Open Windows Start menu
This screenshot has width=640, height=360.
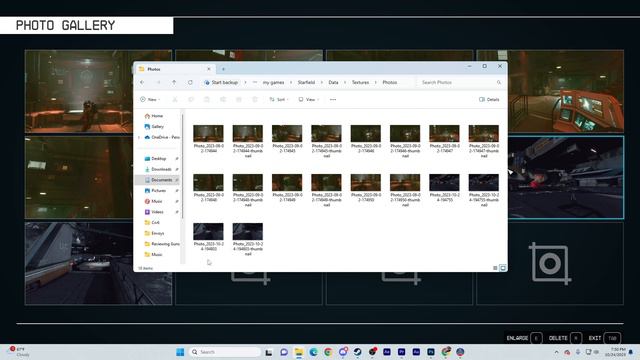coord(180,352)
